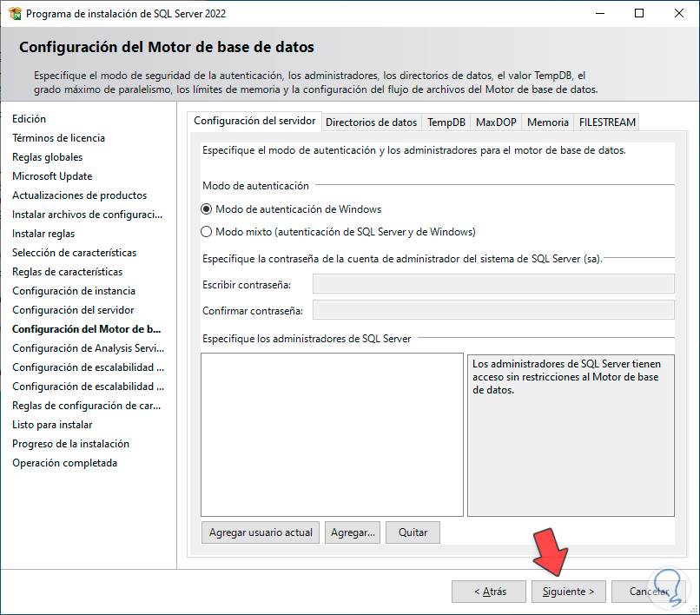
Task: Switch to the MaxDOP tab
Action: [x=496, y=122]
